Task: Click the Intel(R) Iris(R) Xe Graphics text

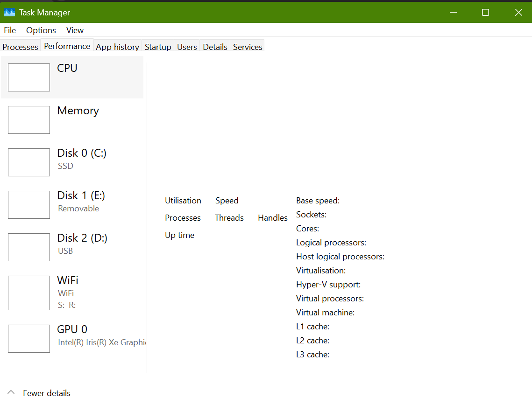Action: tap(102, 342)
